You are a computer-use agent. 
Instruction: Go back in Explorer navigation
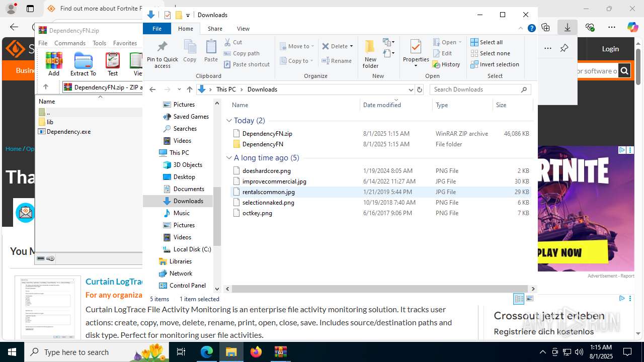[x=152, y=89]
